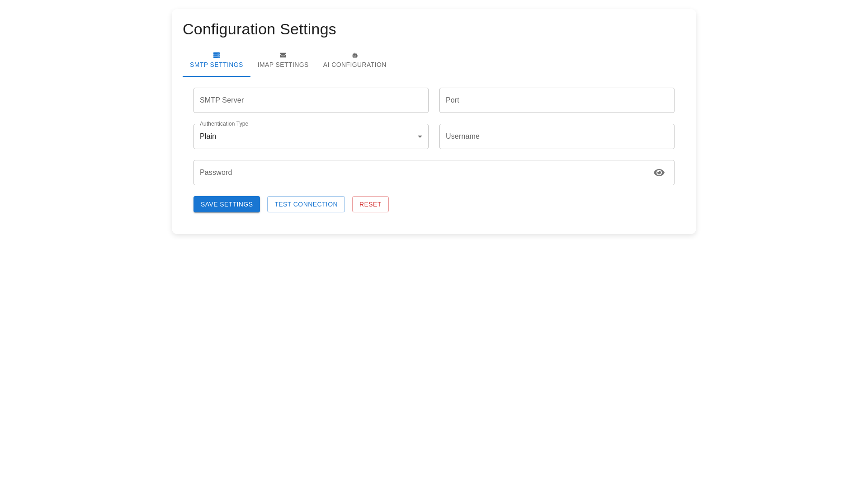Viewport: 868px width, 488px height.
Task: Reset the configuration form
Action: click(370, 204)
